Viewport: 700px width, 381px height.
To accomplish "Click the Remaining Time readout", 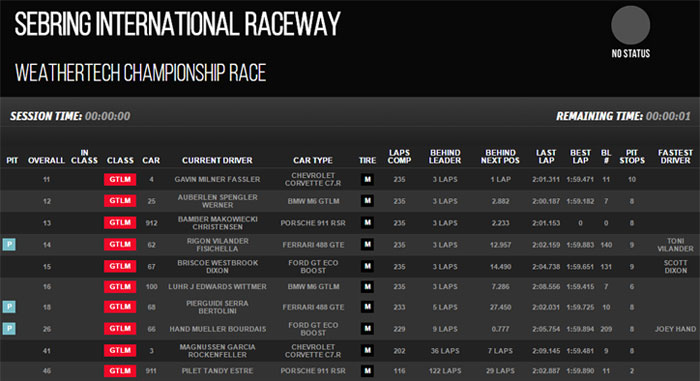I will coord(623,116).
